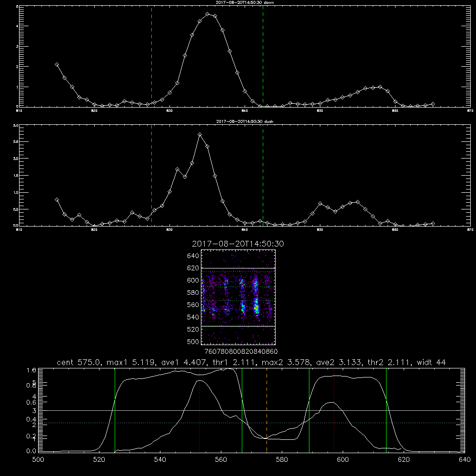Viewport: 476px width, 476px height.
Task: Click the red dotted line near 597
Action: (x=334, y=410)
